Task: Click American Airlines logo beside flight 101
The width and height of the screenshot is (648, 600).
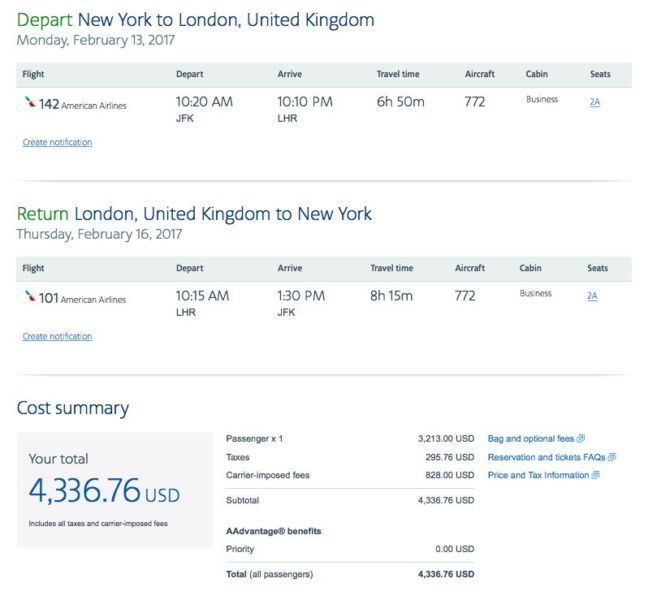Action: pos(30,297)
